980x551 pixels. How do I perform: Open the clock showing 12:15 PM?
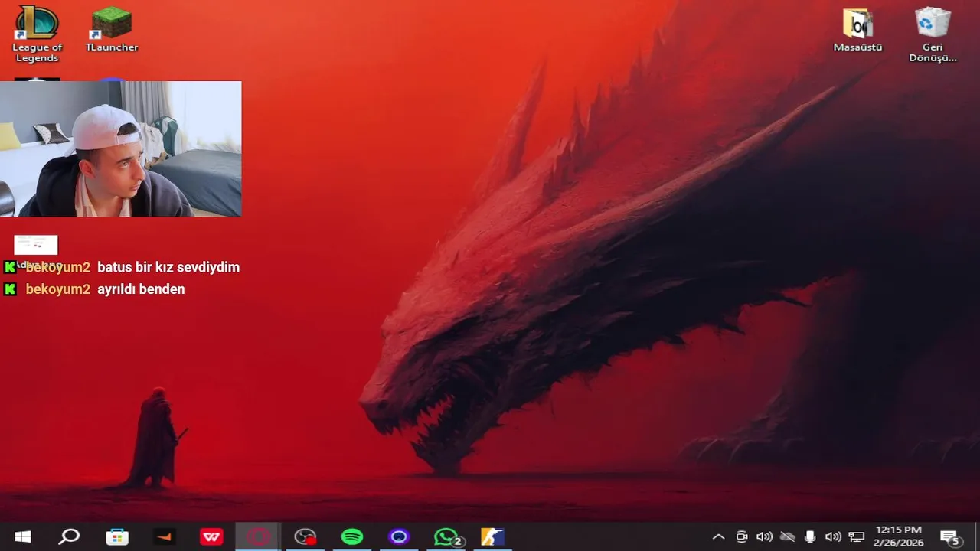click(x=899, y=536)
